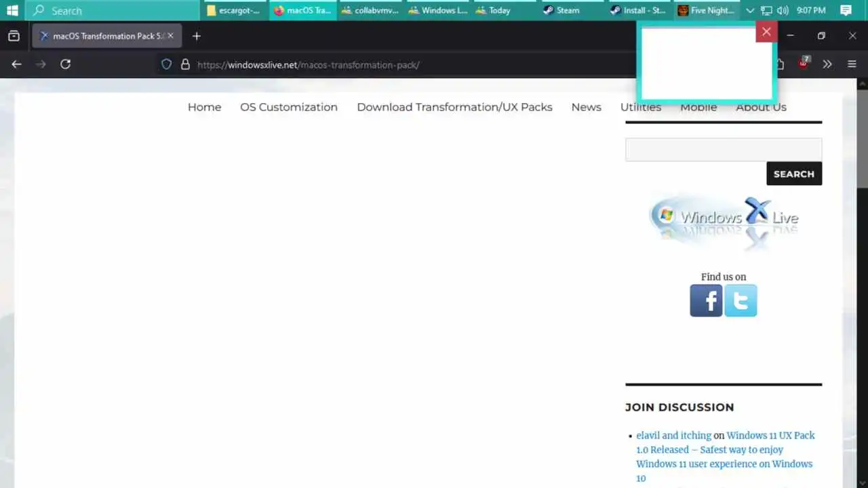Open the Twitter page icon

click(741, 300)
